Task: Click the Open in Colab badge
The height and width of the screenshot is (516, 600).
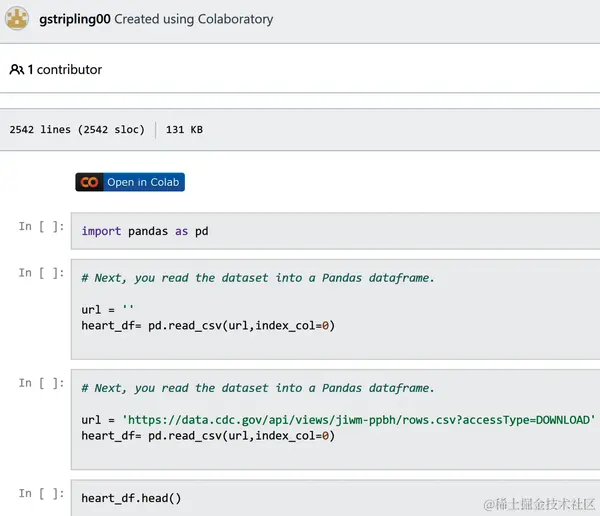Action: point(130,182)
